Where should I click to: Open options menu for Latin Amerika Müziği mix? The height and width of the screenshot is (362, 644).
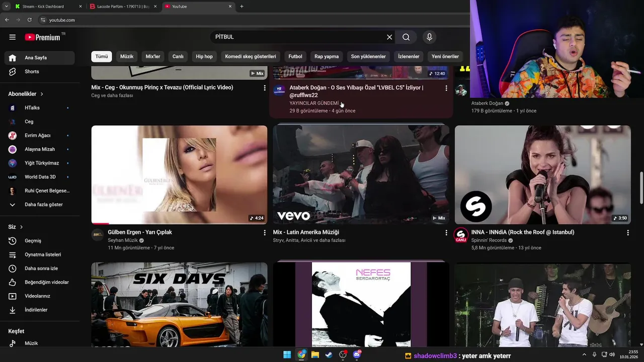point(446,233)
